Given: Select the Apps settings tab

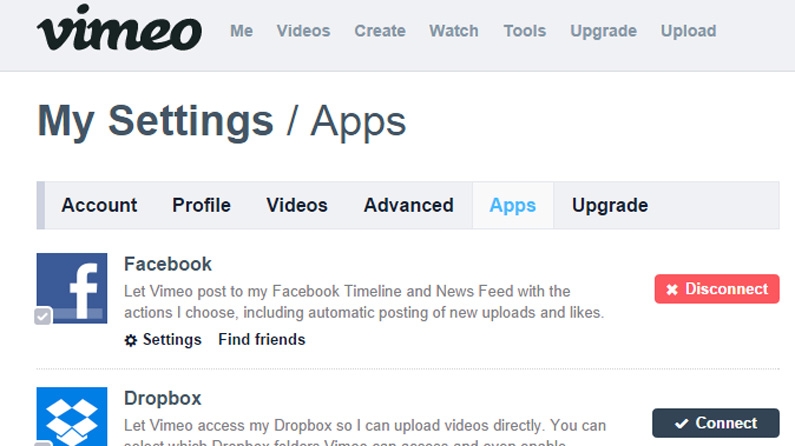Looking at the screenshot, I should point(513,205).
